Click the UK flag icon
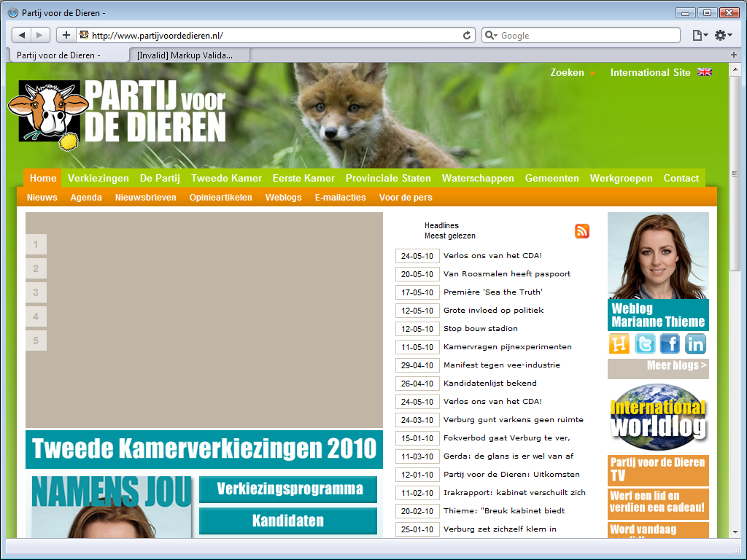The width and height of the screenshot is (747, 560). click(x=705, y=72)
